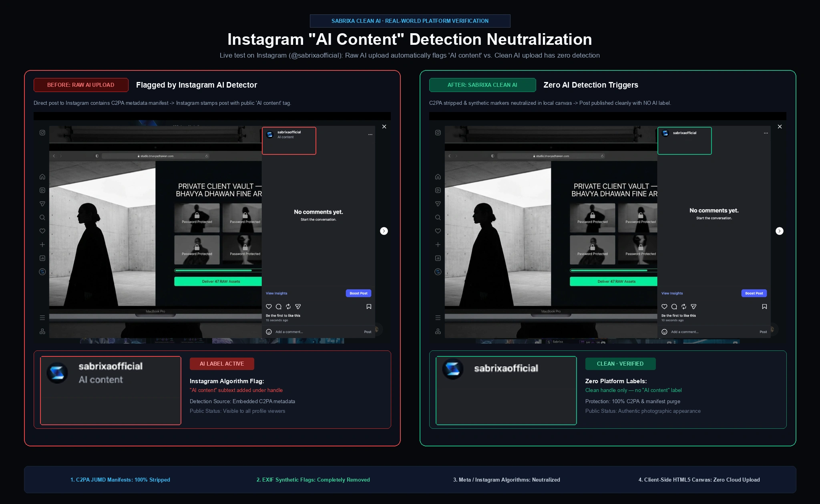
Task: Open hamburger More menu in After screenshot sidebar
Action: point(438,318)
